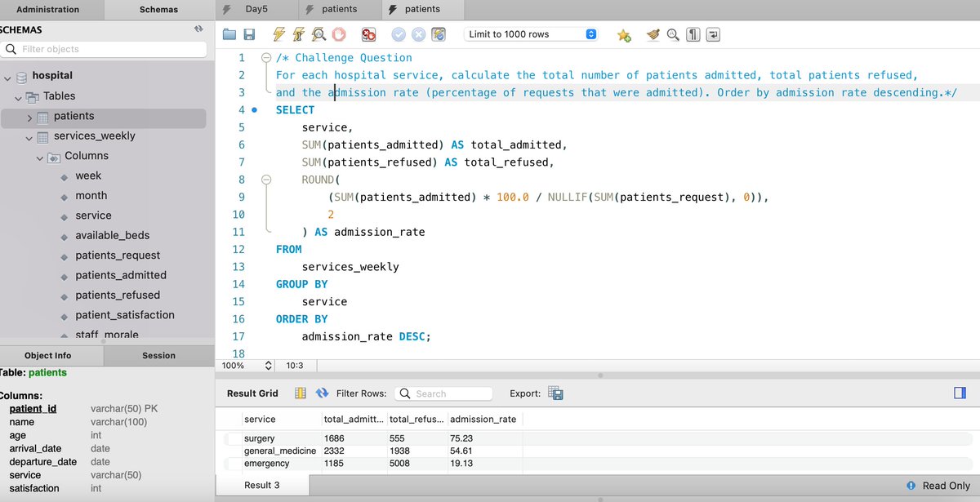
Task: Adjust the editor zoom 100% stepper
Action: pyautogui.click(x=269, y=366)
